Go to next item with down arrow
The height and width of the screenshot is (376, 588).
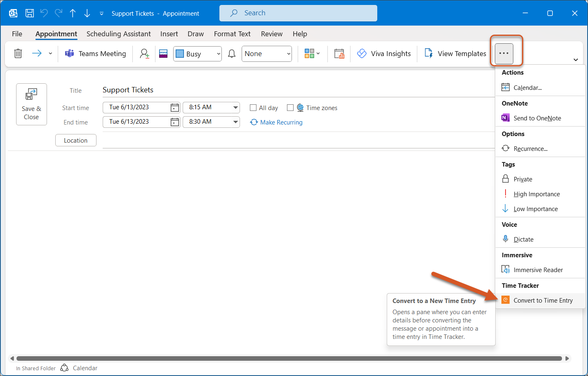(87, 13)
